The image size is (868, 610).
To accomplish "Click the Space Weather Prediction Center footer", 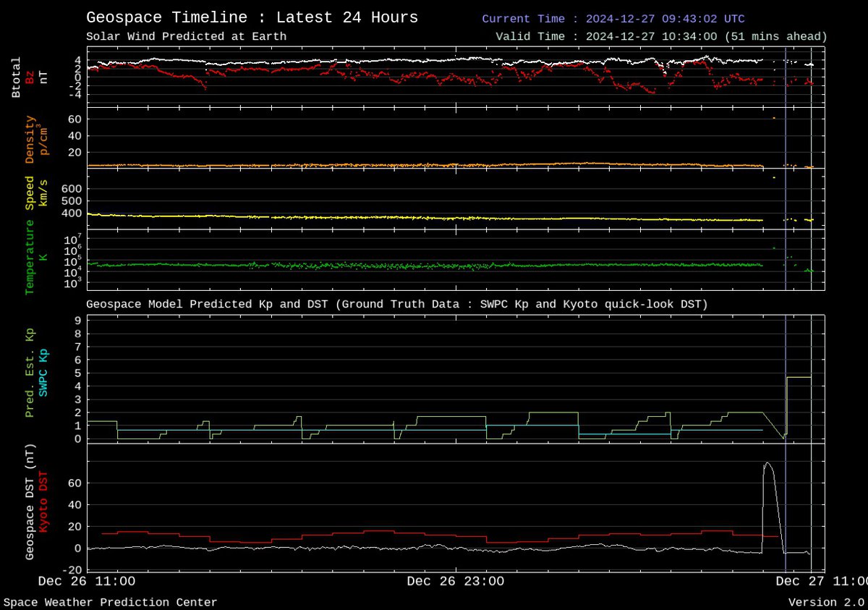I will (x=110, y=602).
